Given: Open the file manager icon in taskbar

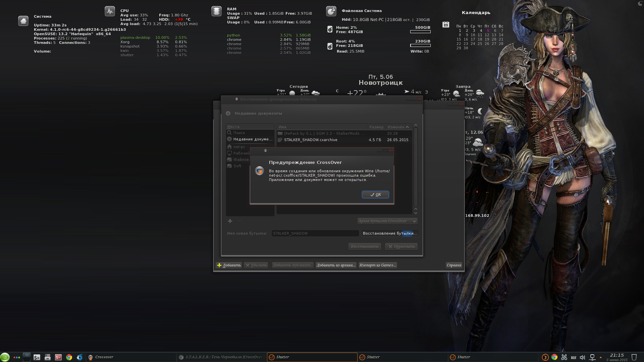Looking at the screenshot, I should pyautogui.click(x=48, y=357).
